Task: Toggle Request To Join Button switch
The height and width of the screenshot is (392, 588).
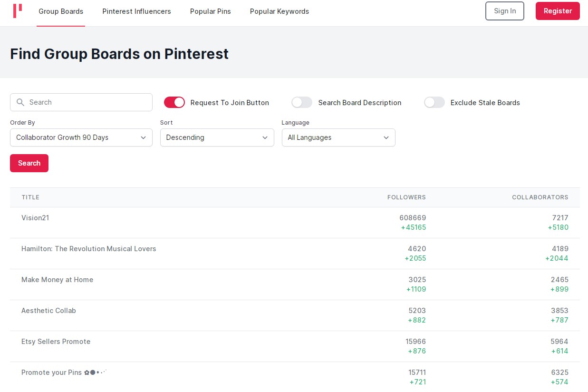Action: 174,102
